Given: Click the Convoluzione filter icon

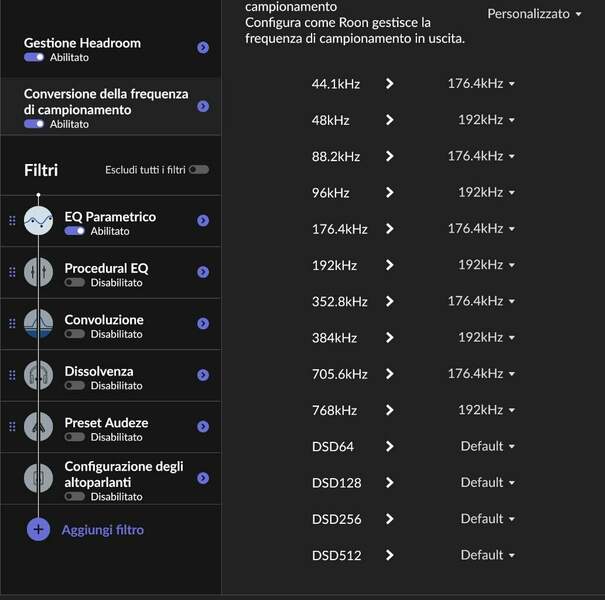Looking at the screenshot, I should [38, 323].
